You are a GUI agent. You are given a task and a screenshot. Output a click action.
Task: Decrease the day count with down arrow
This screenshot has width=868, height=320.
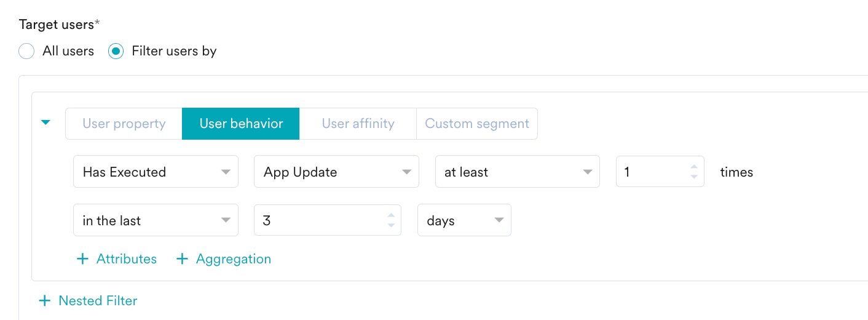click(391, 226)
